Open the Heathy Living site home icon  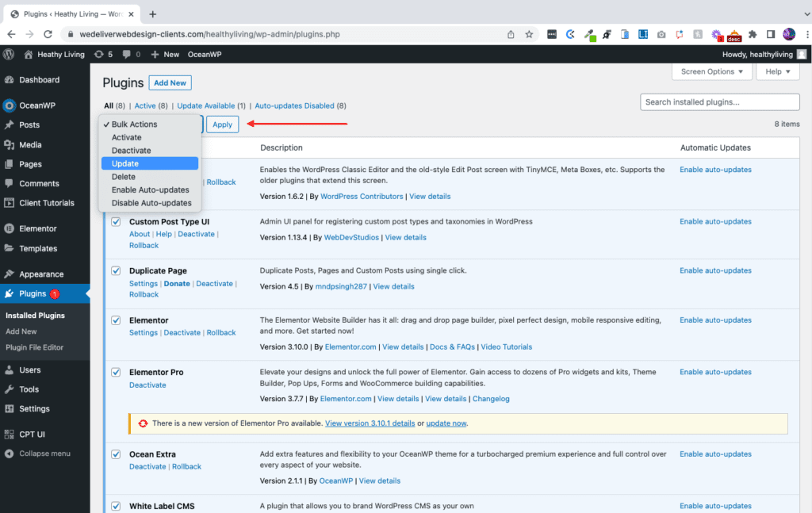point(29,55)
